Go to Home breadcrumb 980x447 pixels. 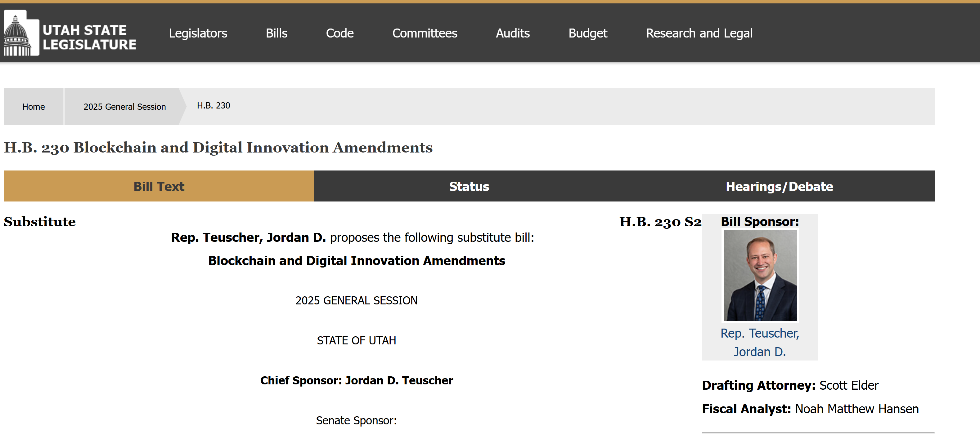click(x=34, y=106)
